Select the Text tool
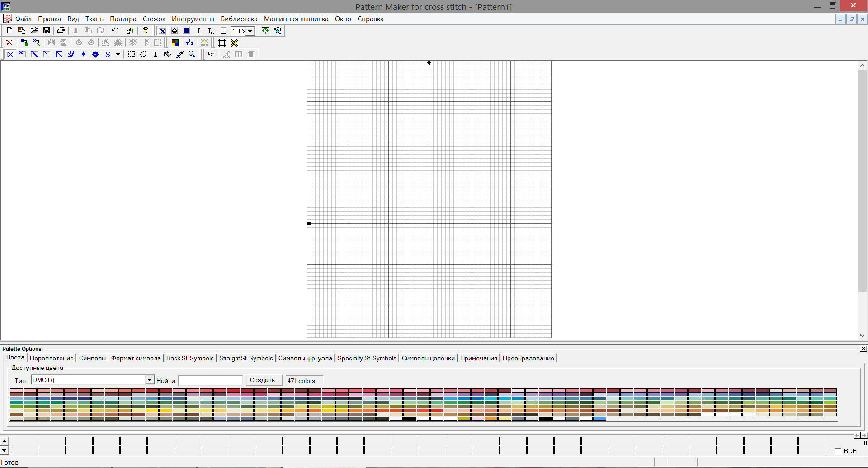Viewport: 868px width, 468px height. 156,54
